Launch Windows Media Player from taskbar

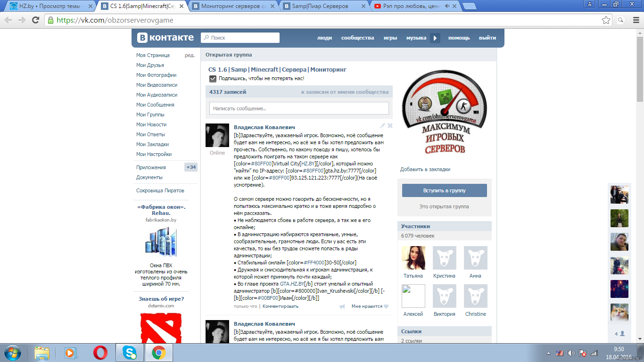(71, 353)
